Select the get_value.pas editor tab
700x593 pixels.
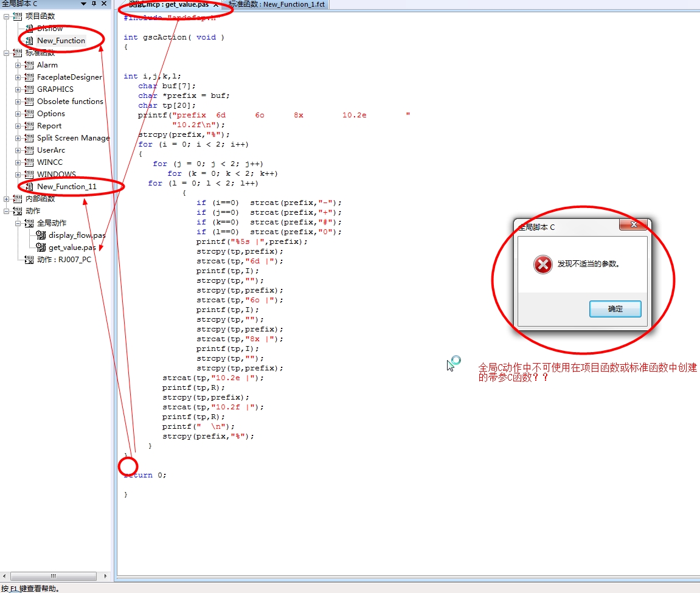pyautogui.click(x=168, y=4)
